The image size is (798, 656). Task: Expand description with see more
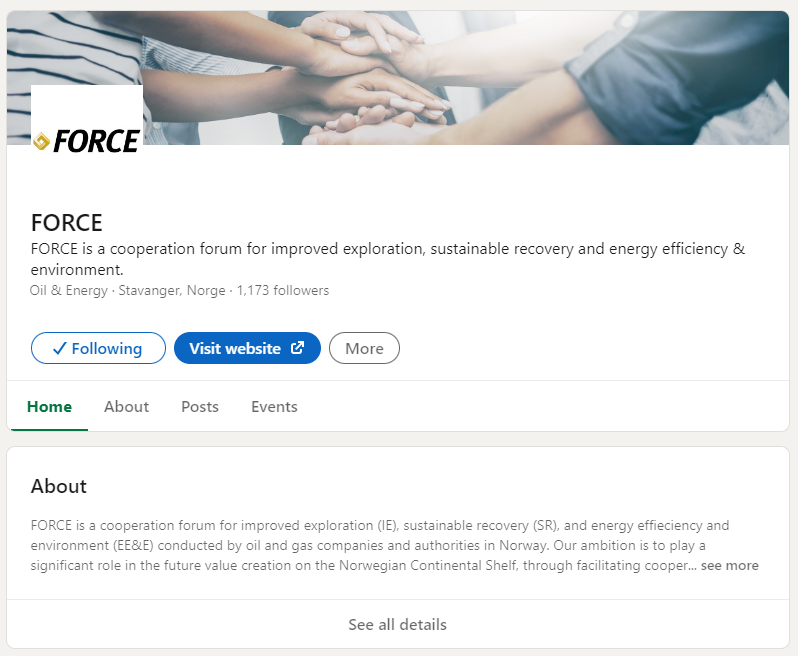coord(730,565)
